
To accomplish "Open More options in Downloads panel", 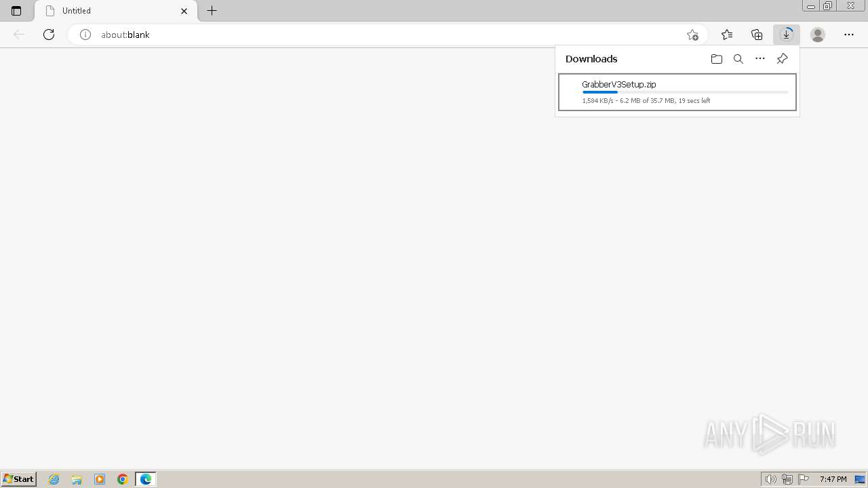I will 760,59.
